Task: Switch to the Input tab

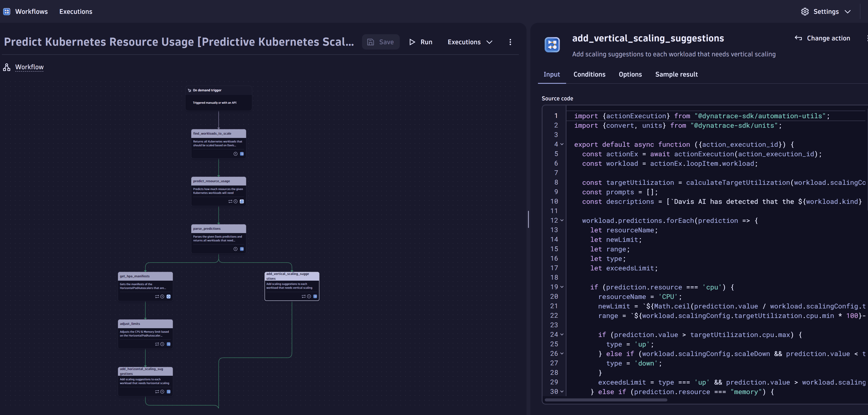Action: [552, 74]
